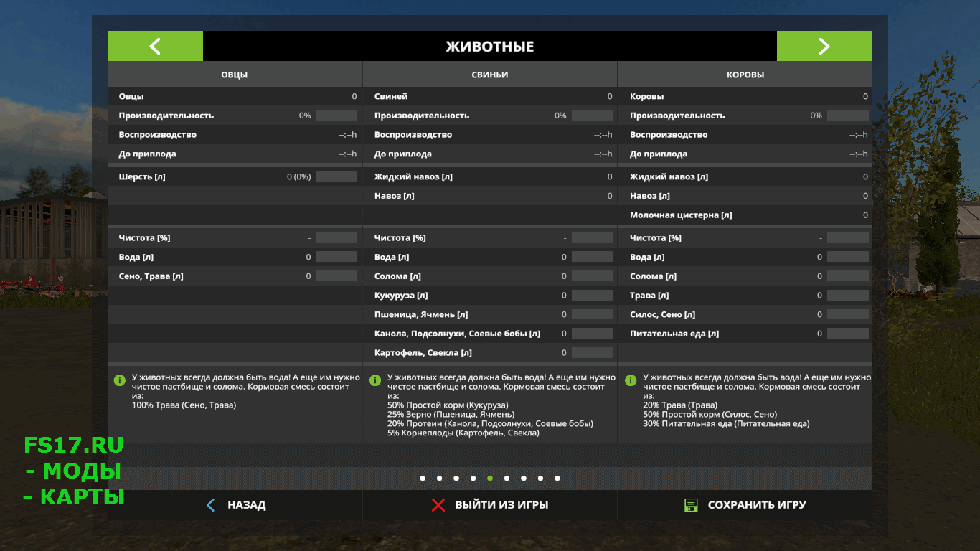Click pigs Солома [л] row label
This screenshot has height=551, width=980.
tap(397, 276)
